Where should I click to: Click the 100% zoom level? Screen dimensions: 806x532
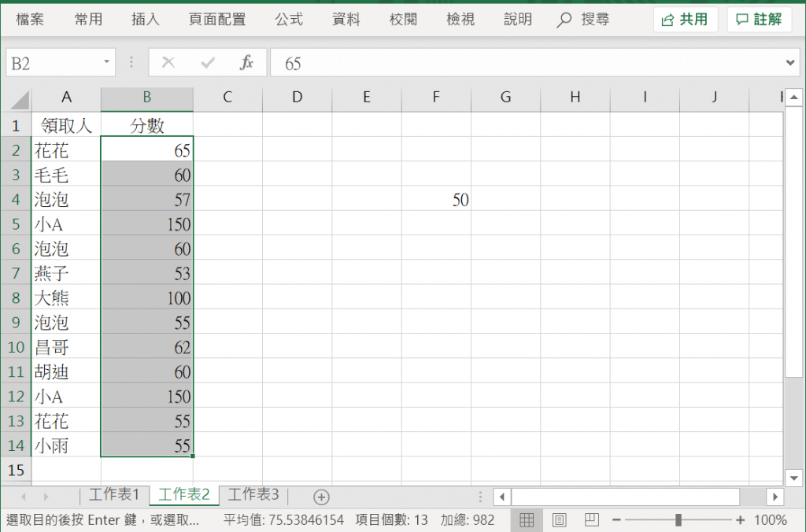tap(770, 519)
